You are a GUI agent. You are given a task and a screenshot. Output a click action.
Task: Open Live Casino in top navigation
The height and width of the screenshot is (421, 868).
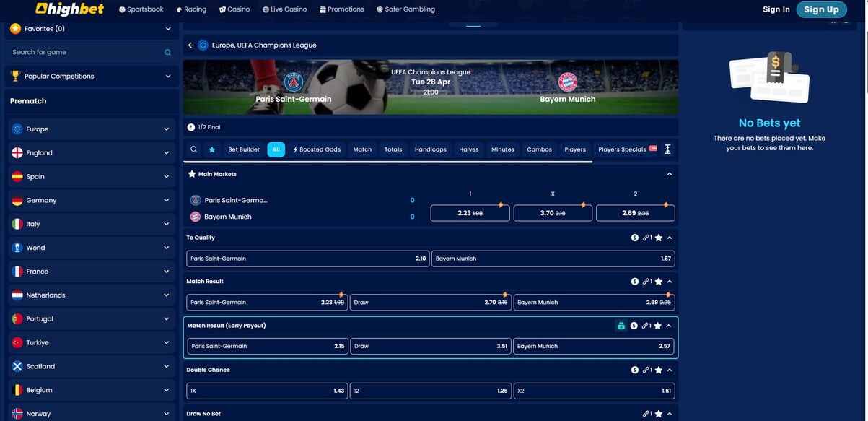tap(284, 9)
